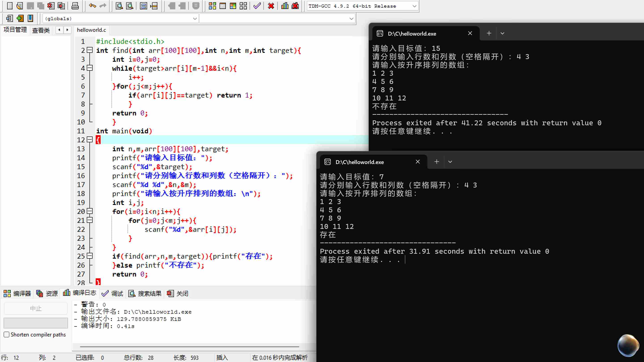Image resolution: width=644 pixels, height=362 pixels.
Task: Enable Shorten compiler paths checkbox
Action: tap(7, 334)
